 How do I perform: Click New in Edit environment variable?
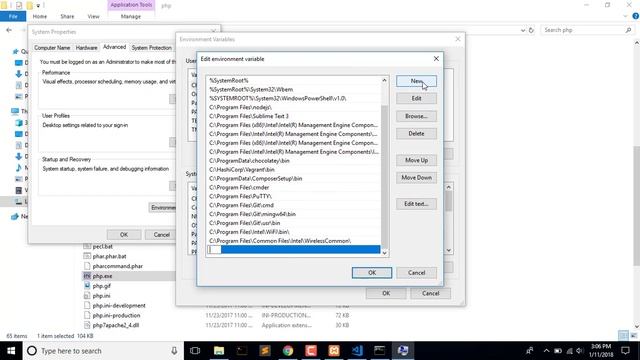point(416,81)
